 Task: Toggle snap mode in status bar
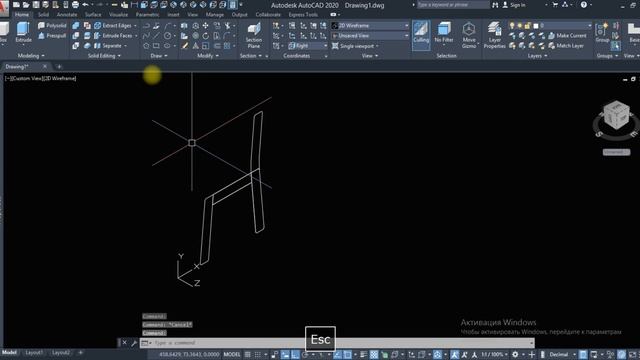tap(258, 354)
